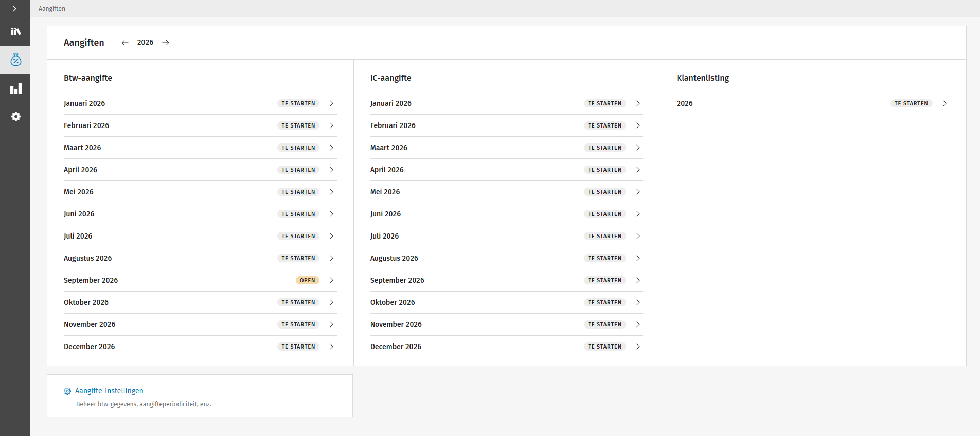Open the bar chart reports sidebar icon

[x=15, y=88]
